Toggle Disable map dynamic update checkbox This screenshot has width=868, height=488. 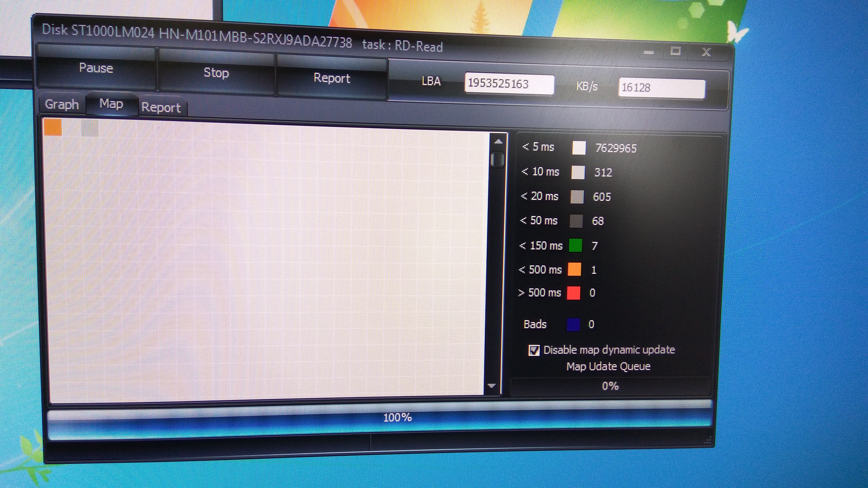pos(534,350)
